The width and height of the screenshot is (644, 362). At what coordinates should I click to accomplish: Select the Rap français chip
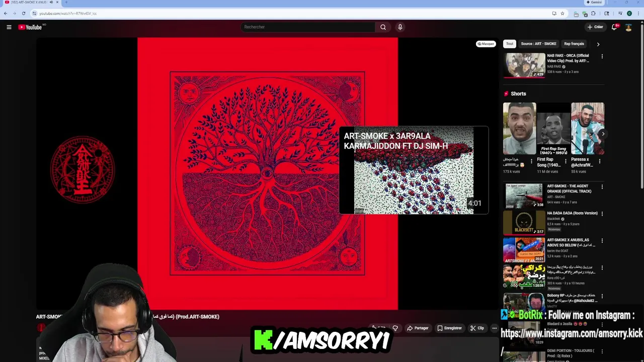tap(574, 44)
